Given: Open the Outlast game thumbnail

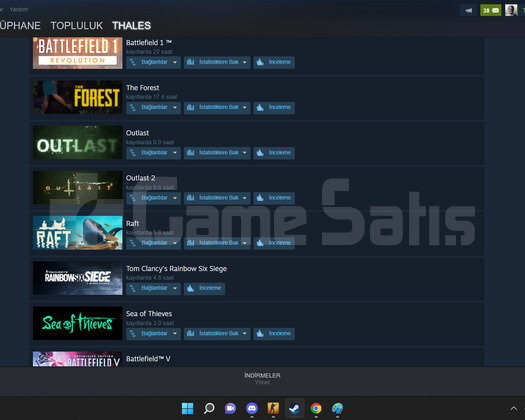Looking at the screenshot, I should tap(78, 143).
